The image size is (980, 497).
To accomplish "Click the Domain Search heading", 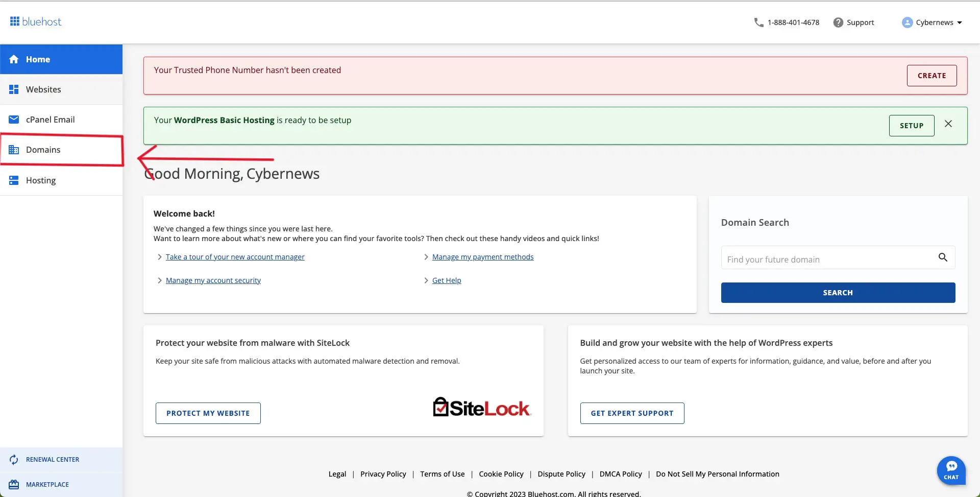I will 755,223.
